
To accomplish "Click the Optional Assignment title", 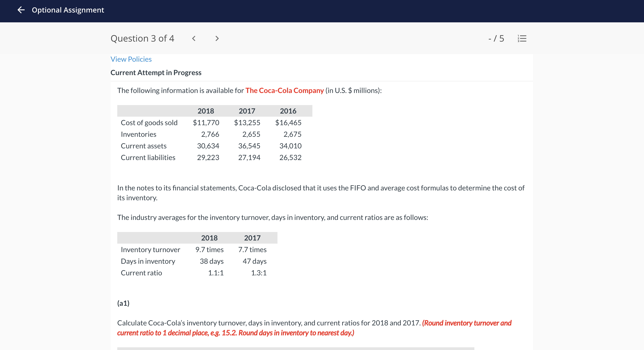I will pyautogui.click(x=68, y=10).
